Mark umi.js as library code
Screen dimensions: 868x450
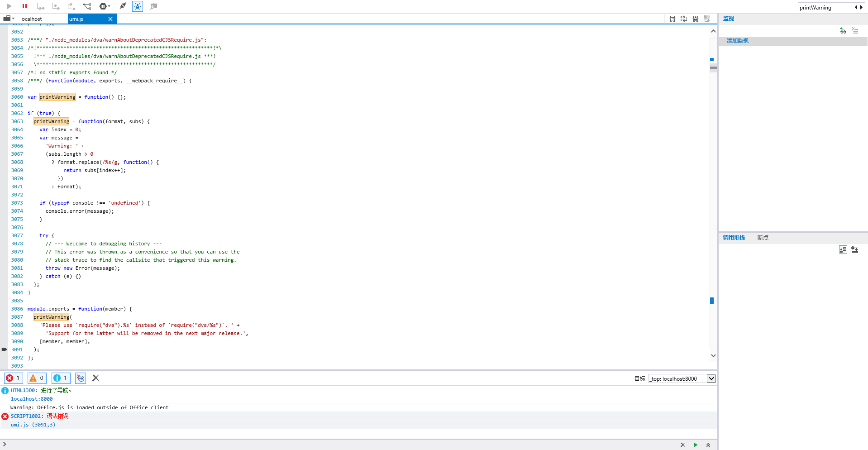(x=696, y=19)
